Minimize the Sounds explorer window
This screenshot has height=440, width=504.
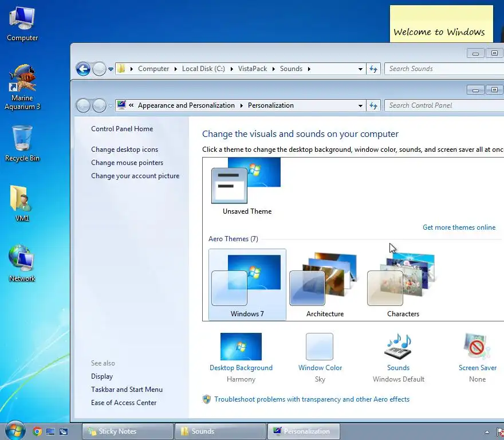475,53
